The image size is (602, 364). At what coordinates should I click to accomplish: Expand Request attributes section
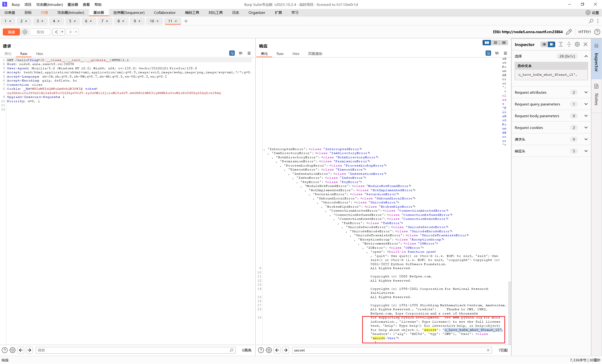(x=586, y=92)
